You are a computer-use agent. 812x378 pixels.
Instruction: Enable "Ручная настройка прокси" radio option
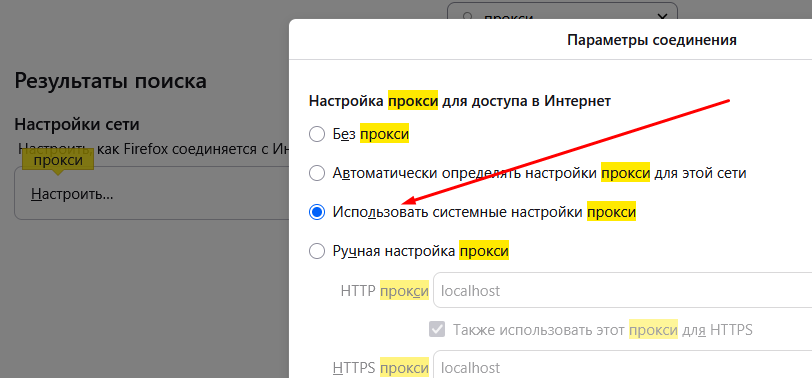316,252
